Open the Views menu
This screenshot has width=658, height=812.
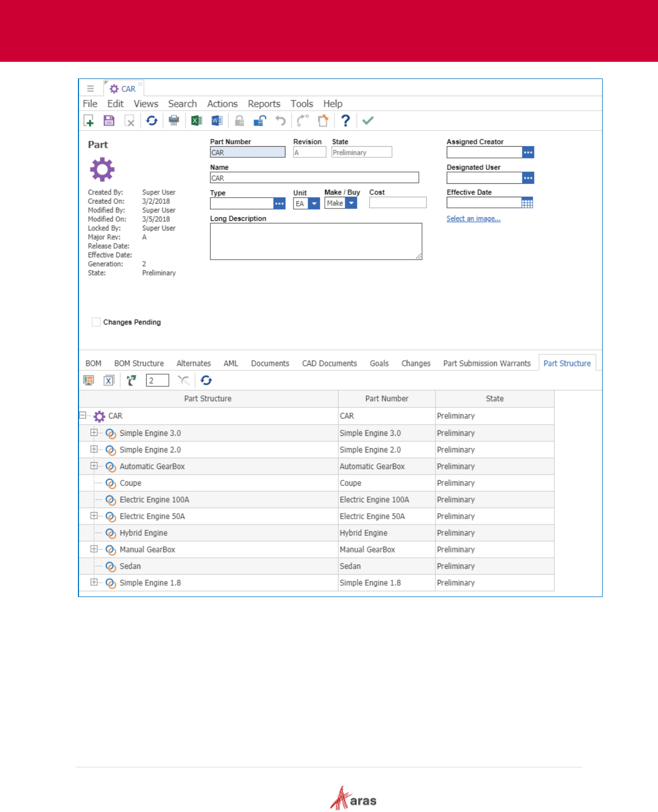click(x=146, y=104)
